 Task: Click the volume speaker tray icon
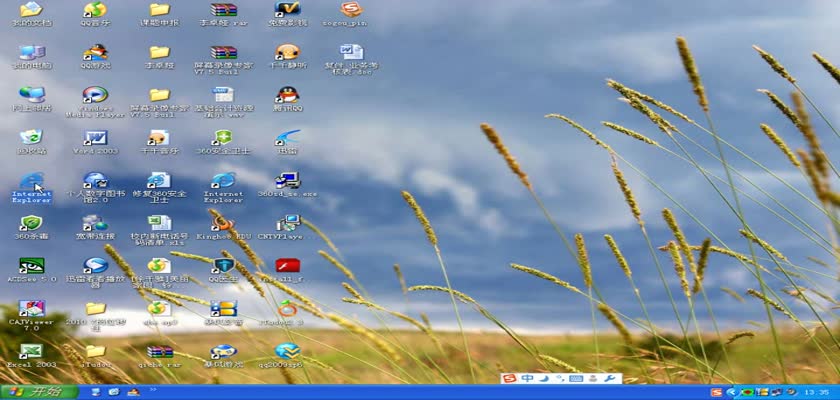791,393
